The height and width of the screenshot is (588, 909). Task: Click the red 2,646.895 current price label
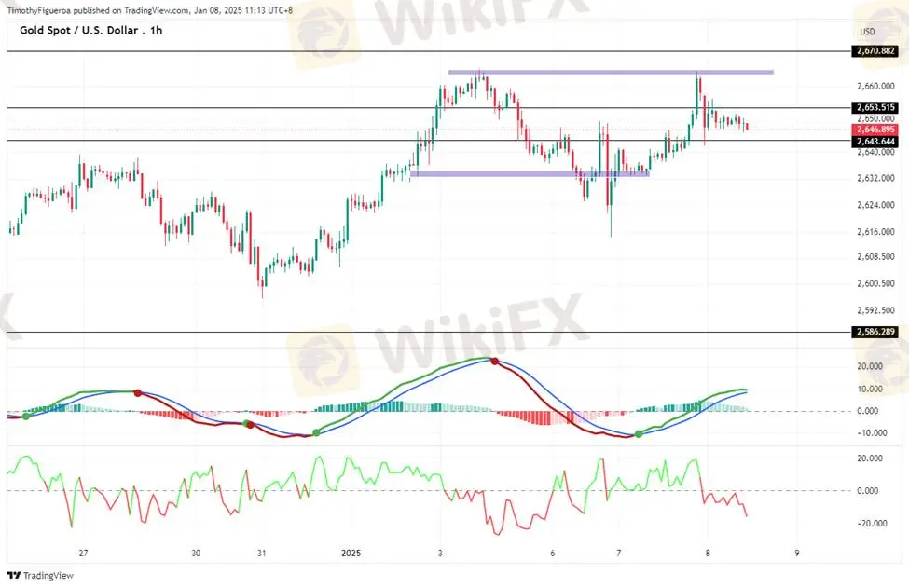click(x=875, y=130)
